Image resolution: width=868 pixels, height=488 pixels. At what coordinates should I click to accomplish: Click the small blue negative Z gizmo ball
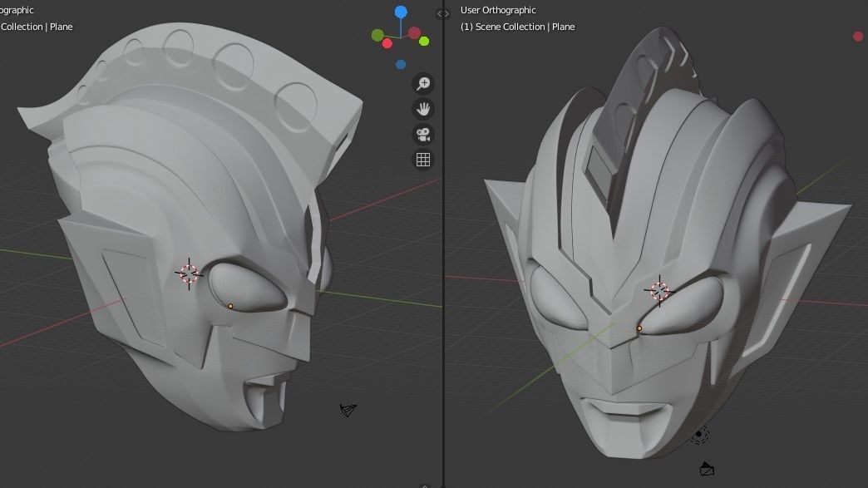point(401,65)
